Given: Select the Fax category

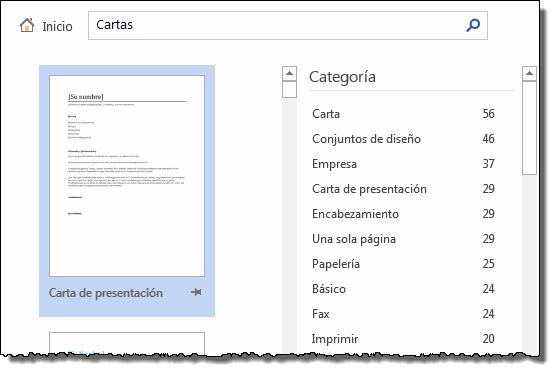Looking at the screenshot, I should pos(404,314).
